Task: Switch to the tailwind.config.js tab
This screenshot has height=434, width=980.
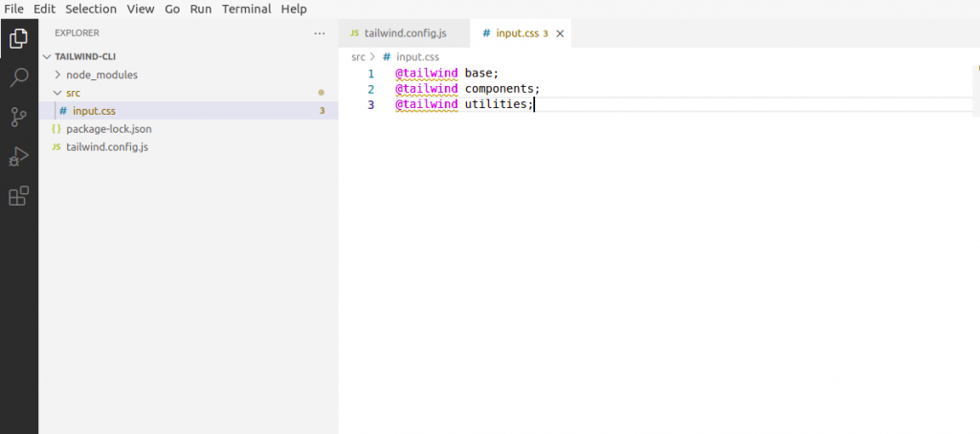Action: click(x=404, y=33)
